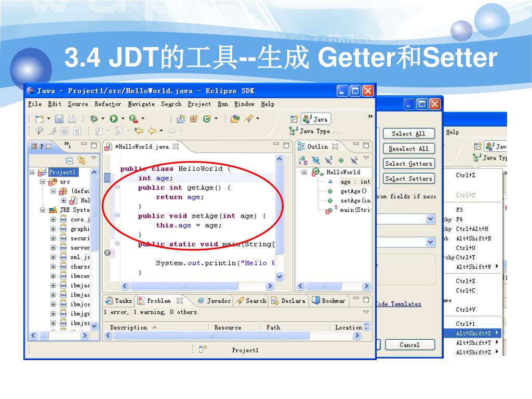Show hidden views chevron in Package Explorer
Viewport: 532px width, 399px height.
67,144
